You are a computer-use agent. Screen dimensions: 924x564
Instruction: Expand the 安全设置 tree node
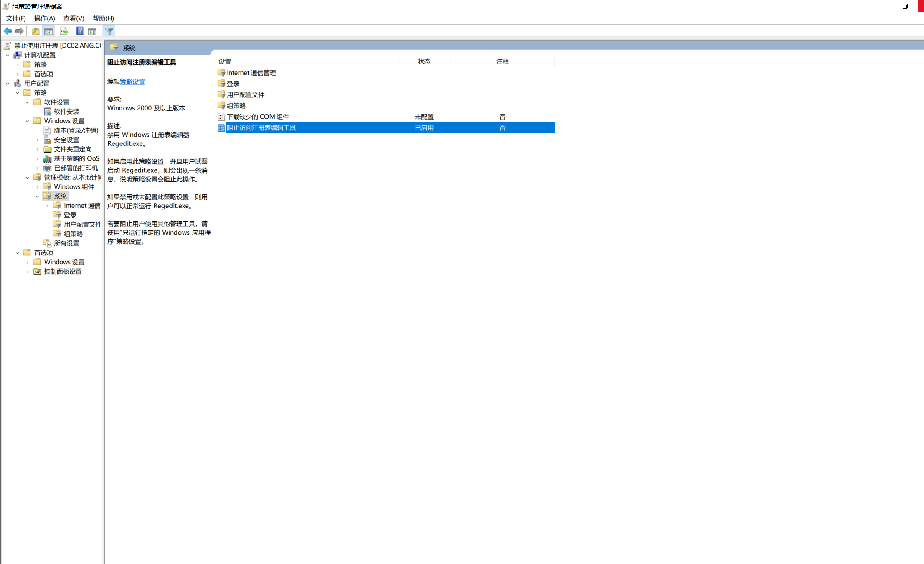38,140
